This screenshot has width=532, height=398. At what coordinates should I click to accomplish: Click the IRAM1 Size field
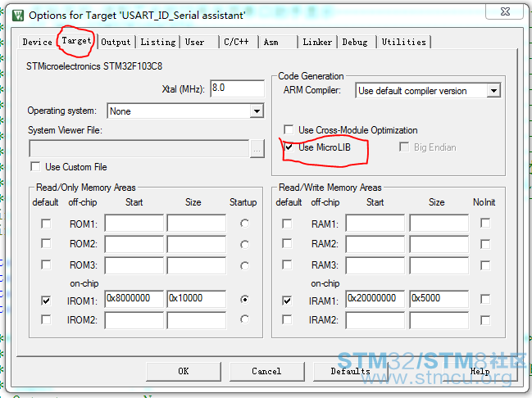pyautogui.click(x=439, y=300)
